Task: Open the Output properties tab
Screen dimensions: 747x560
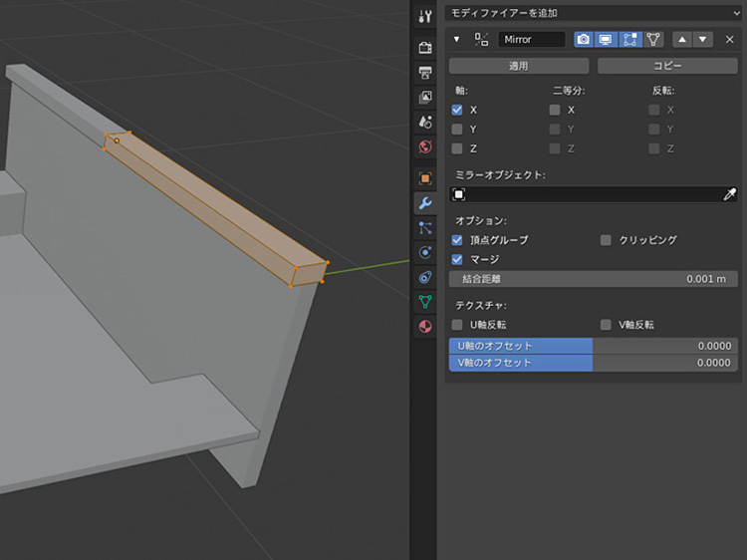Action: click(x=425, y=73)
